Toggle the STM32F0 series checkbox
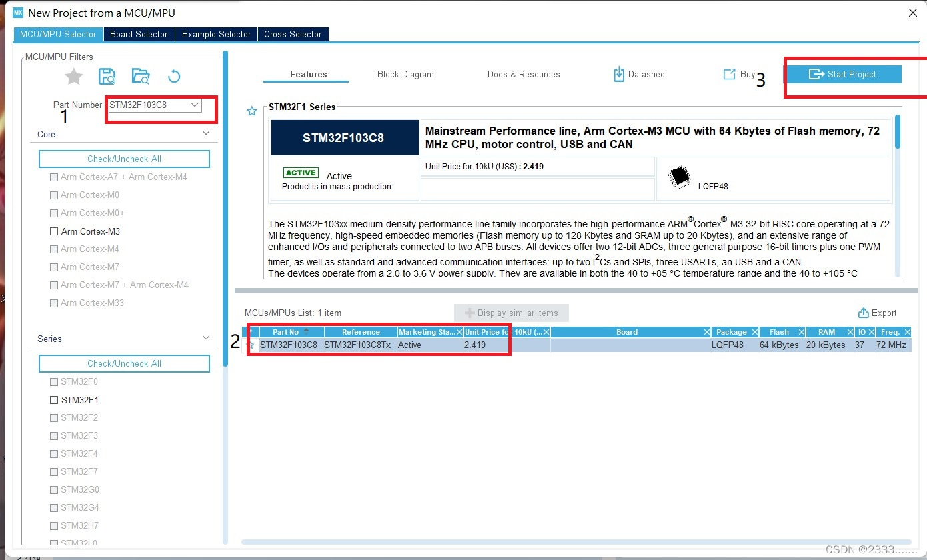This screenshot has width=927, height=560. 54,382
